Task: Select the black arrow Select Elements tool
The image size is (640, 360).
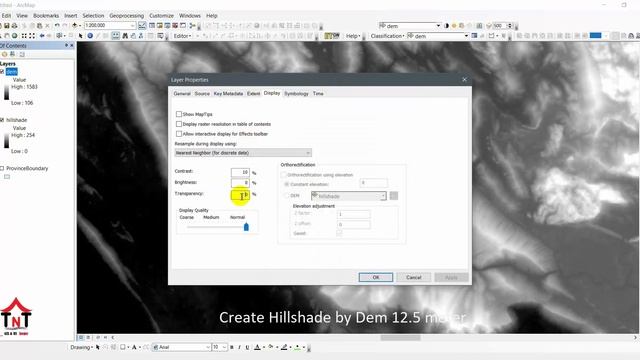Action: (80, 36)
